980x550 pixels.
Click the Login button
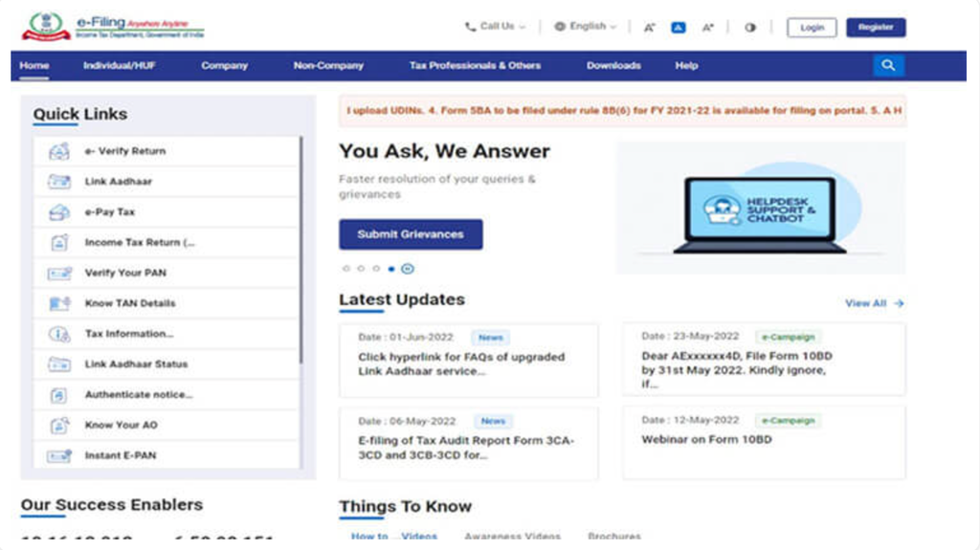[812, 28]
